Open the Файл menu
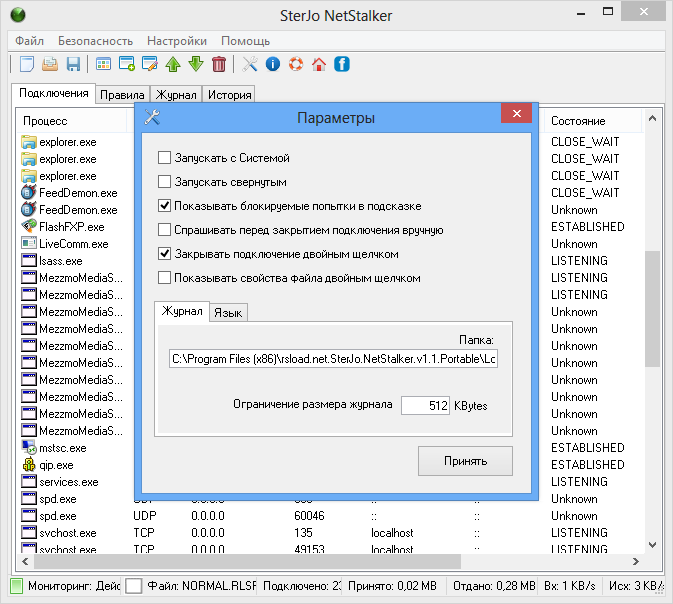 29,41
